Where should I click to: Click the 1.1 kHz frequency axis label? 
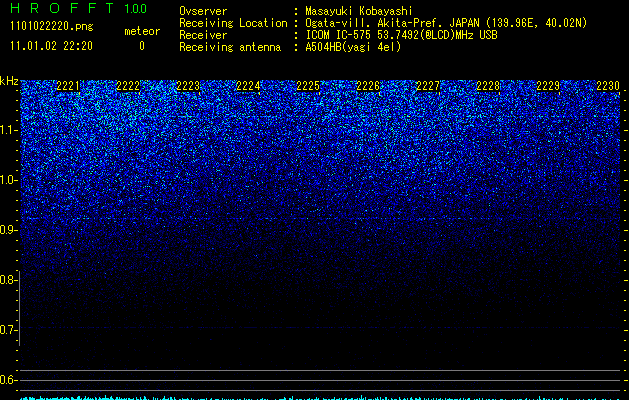tap(9, 130)
